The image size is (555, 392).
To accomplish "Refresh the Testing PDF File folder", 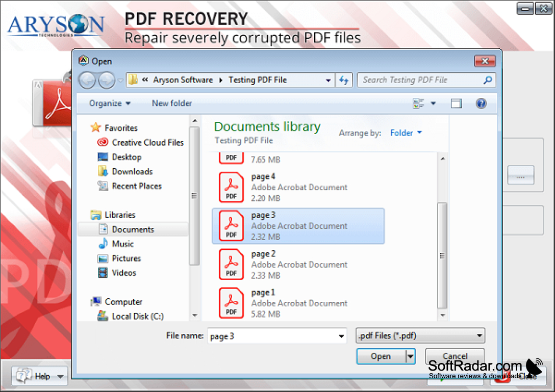I will 344,81.
